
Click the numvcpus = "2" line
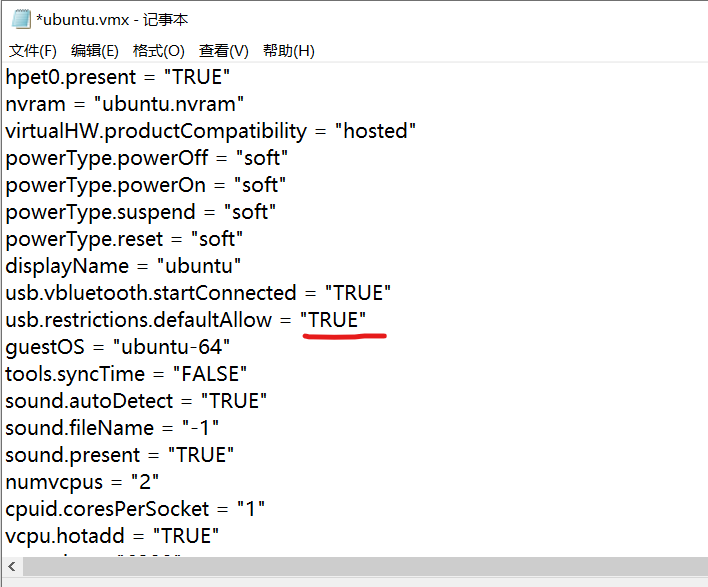(x=82, y=482)
